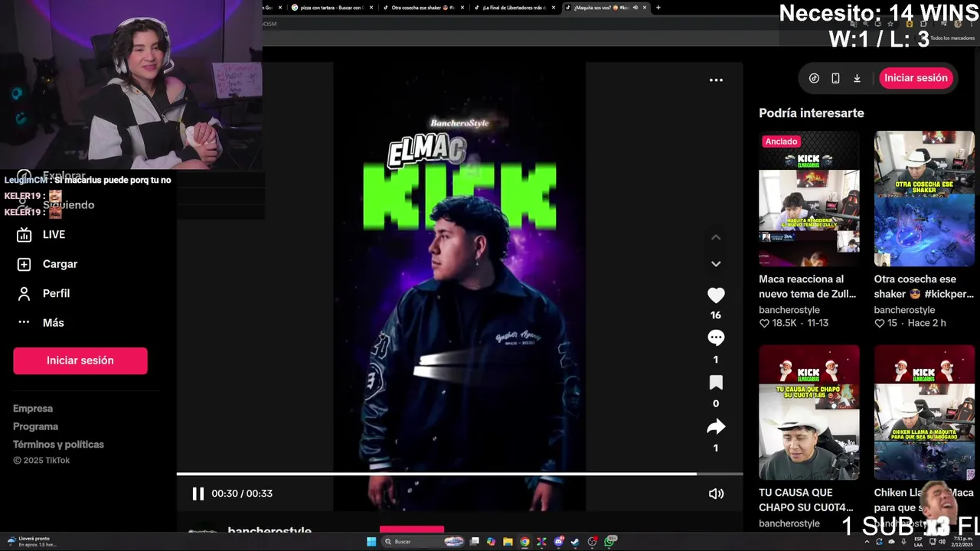Pause the video playback
Viewport: 980px width, 551px height.
[198, 494]
